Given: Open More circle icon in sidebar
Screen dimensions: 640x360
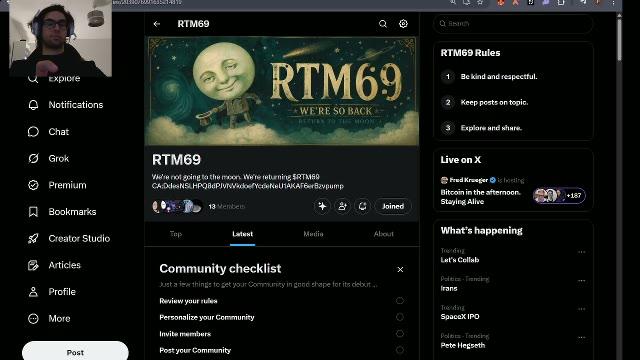Looking at the screenshot, I should [33, 318].
